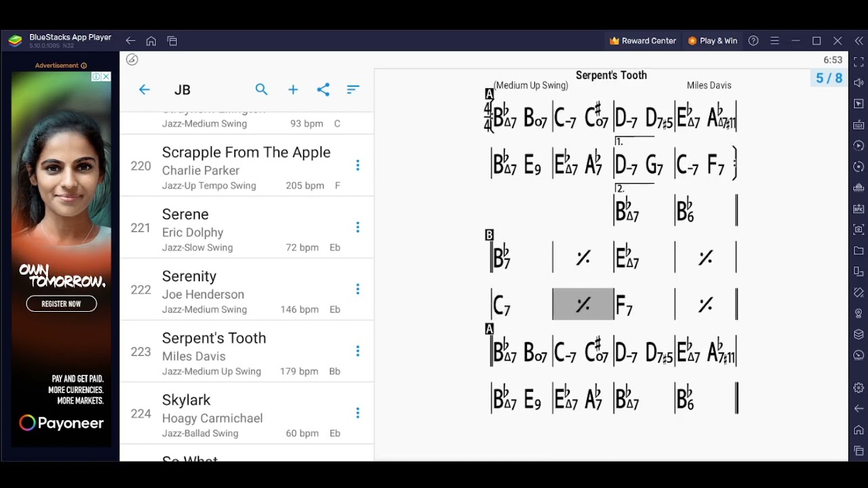Click the Medium Up Swing style label
Screen dimensions: 868x488
[531, 85]
